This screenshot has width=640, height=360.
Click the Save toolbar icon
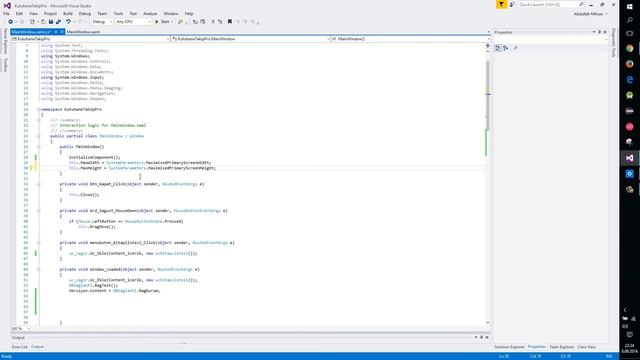[51, 22]
